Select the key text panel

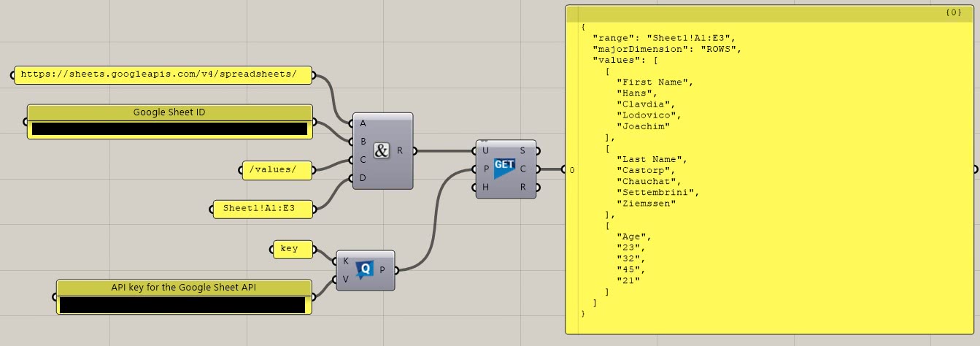coord(290,249)
